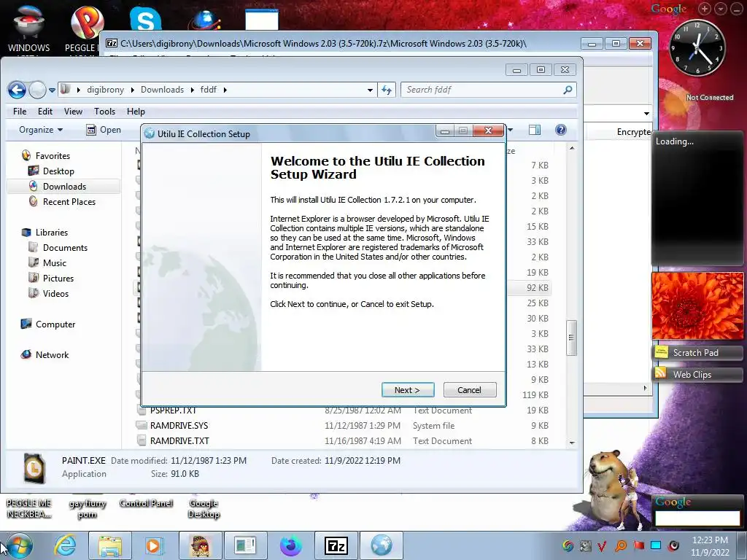The height and width of the screenshot is (560, 747).
Task: Open the Start menu orb
Action: click(20, 545)
